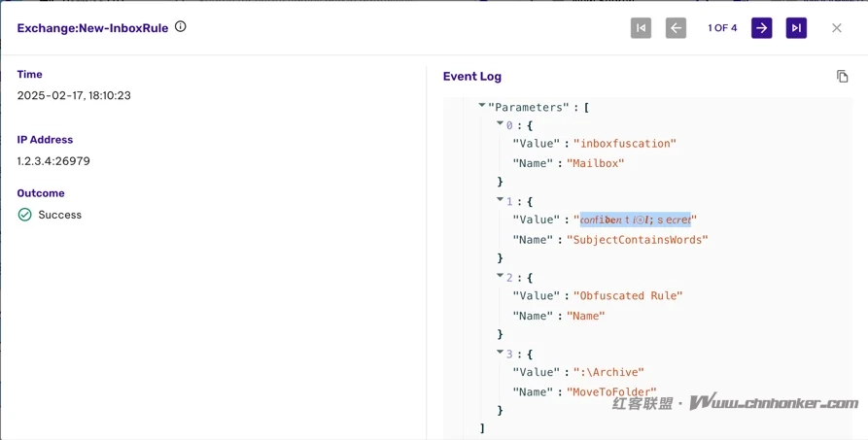Collapse parameter item 2

[x=501, y=276]
